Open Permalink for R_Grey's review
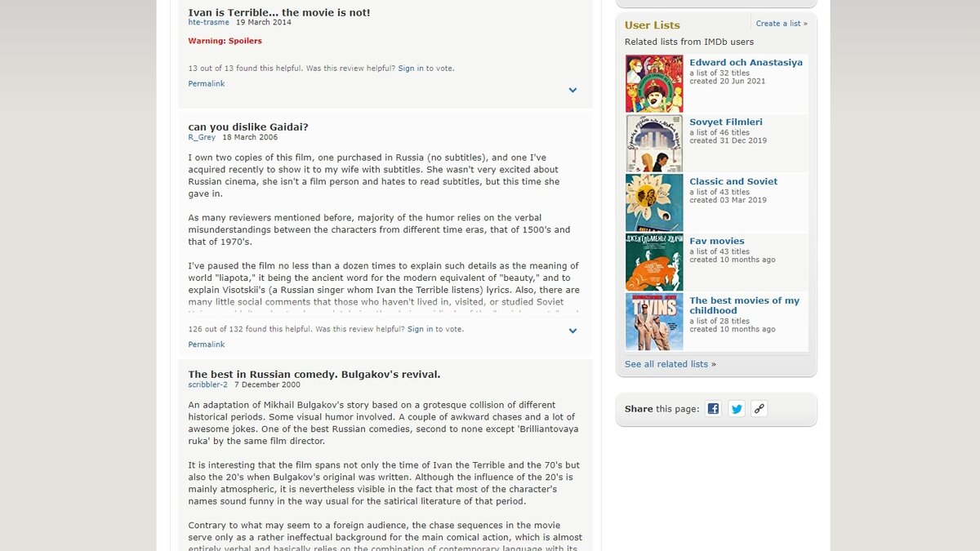This screenshot has width=980, height=551. pos(207,344)
